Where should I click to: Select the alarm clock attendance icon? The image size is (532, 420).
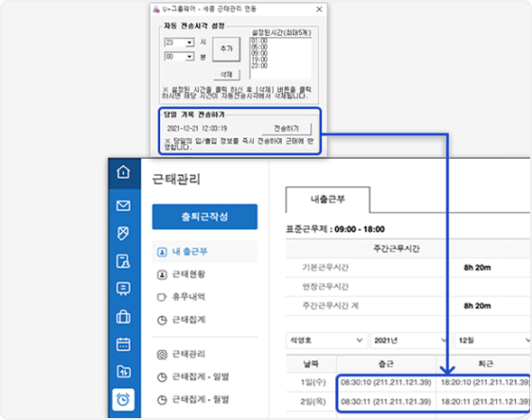pos(123,399)
